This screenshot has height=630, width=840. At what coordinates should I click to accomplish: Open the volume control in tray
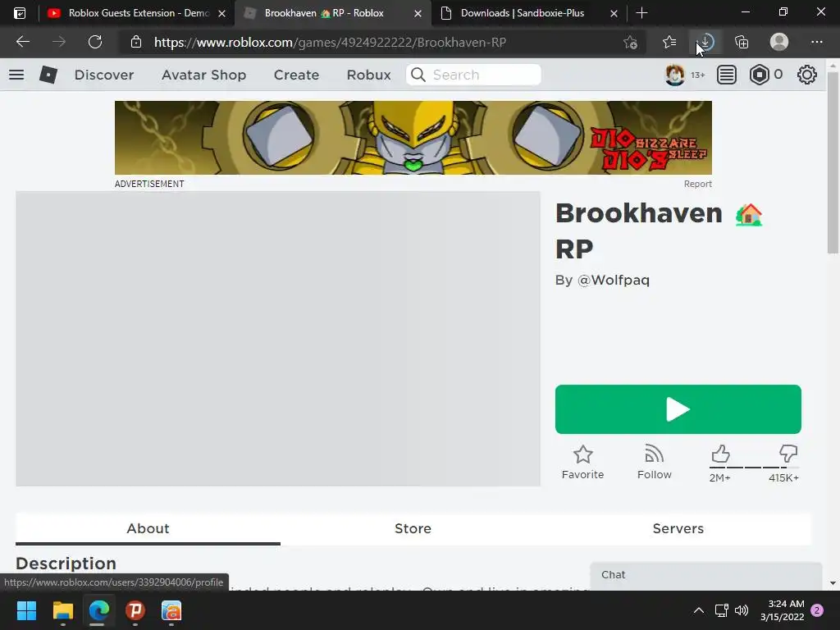point(742,610)
